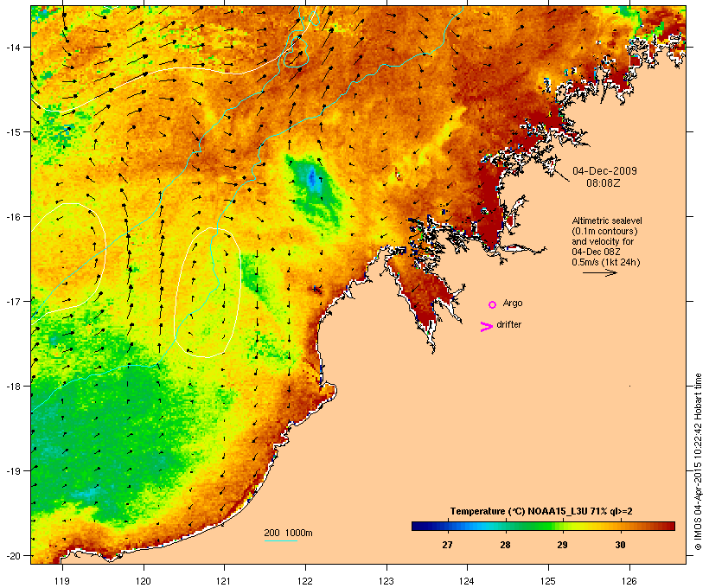
Task: Click the cyan 200 1000m depth contour legend line
Action: coord(281,540)
